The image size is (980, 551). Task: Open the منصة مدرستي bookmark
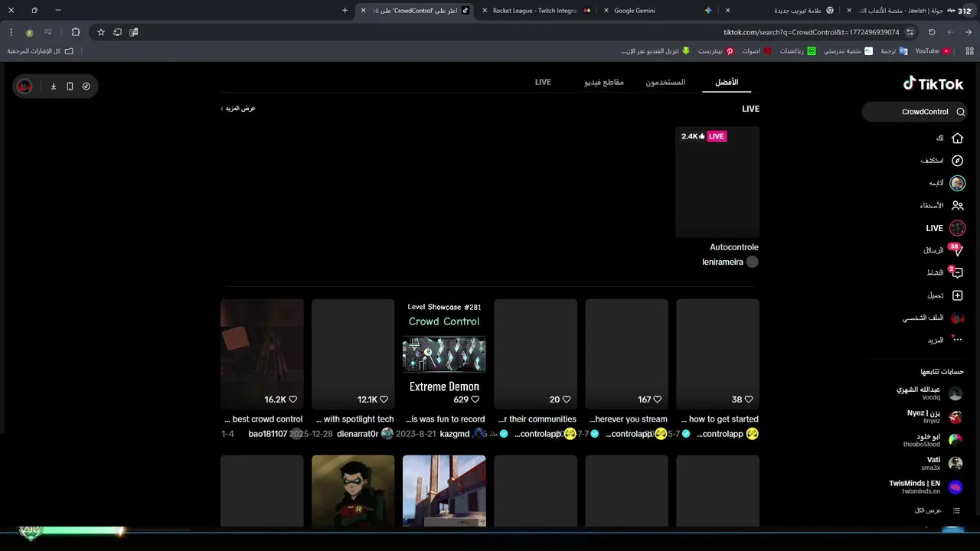point(848,51)
